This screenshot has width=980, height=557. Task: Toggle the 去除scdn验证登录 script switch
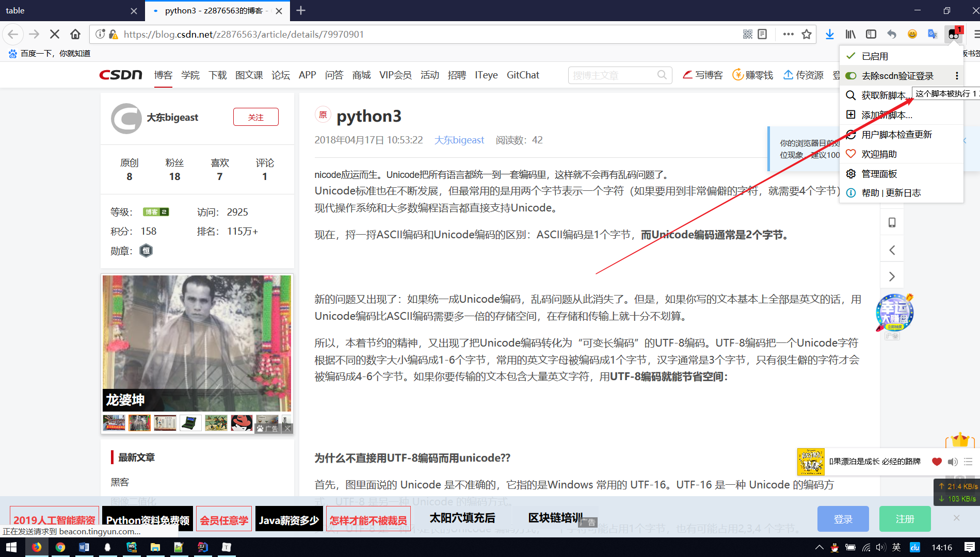[851, 76]
